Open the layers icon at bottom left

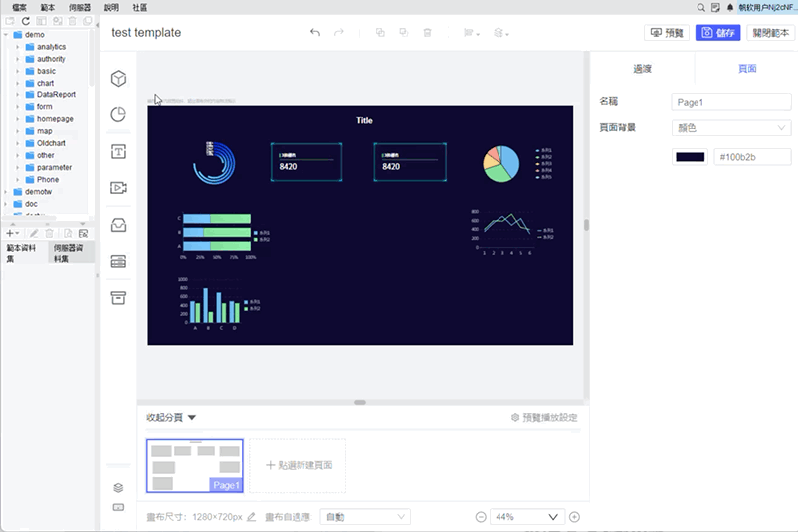tap(118, 488)
